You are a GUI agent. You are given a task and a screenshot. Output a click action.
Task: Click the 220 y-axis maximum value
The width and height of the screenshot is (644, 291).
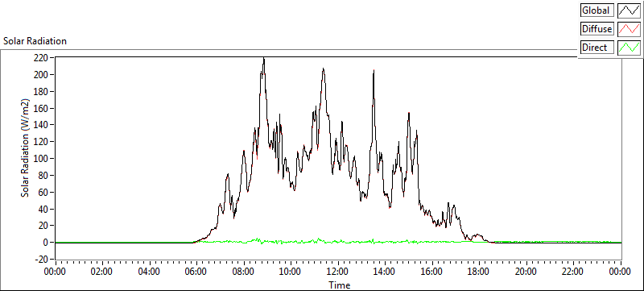(42, 58)
